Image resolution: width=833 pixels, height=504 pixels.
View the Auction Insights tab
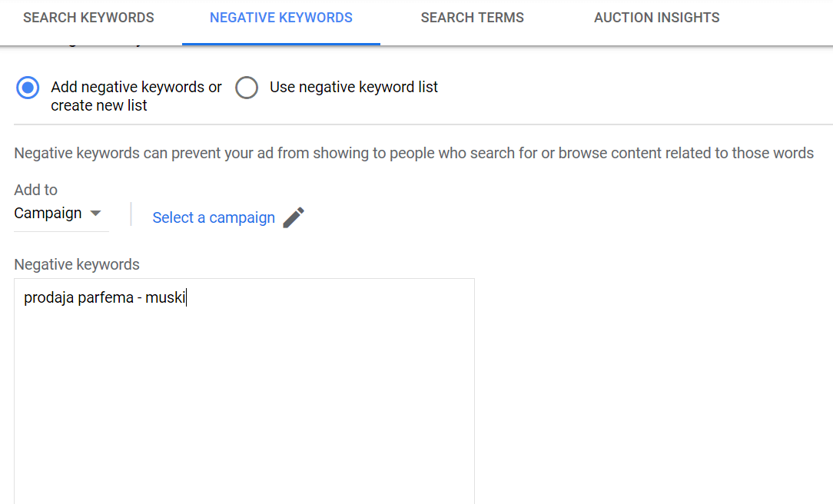(x=656, y=17)
